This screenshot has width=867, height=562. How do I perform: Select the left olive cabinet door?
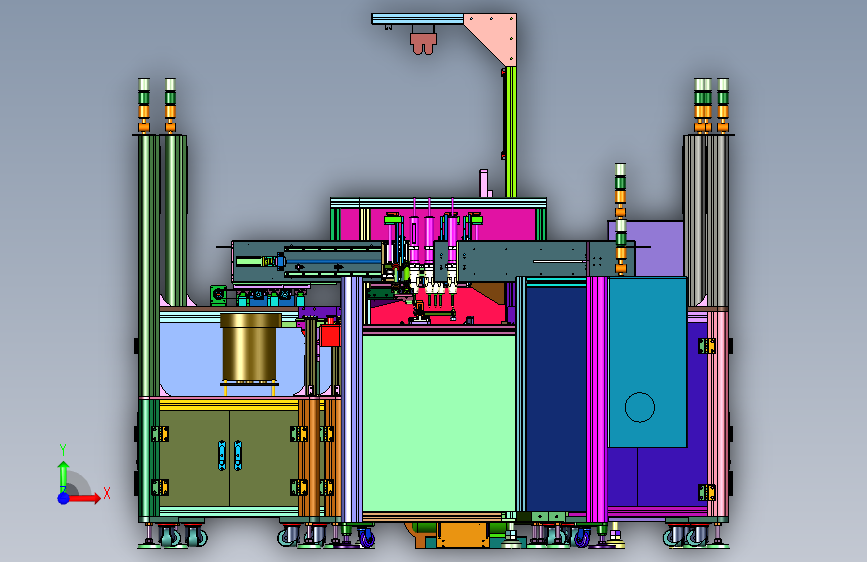[x=194, y=458]
